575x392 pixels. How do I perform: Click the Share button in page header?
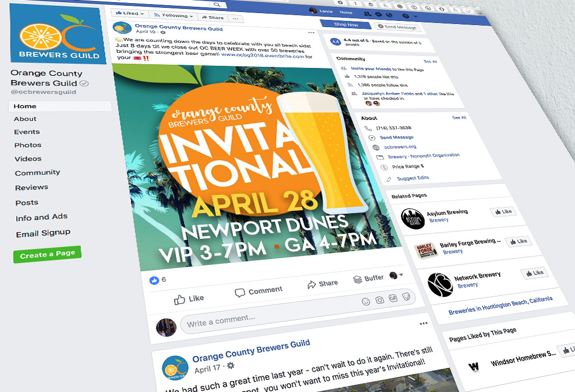[x=213, y=17]
